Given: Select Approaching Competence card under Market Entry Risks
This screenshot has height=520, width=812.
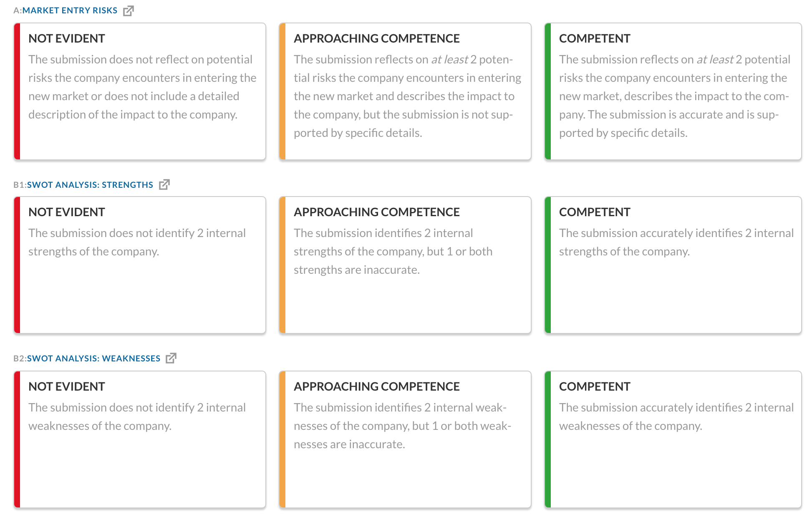Looking at the screenshot, I should point(405,91).
